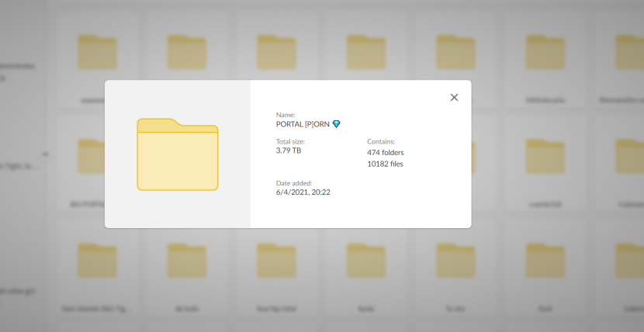
Task: Click the large yellow folder preview icon
Action: [178, 154]
